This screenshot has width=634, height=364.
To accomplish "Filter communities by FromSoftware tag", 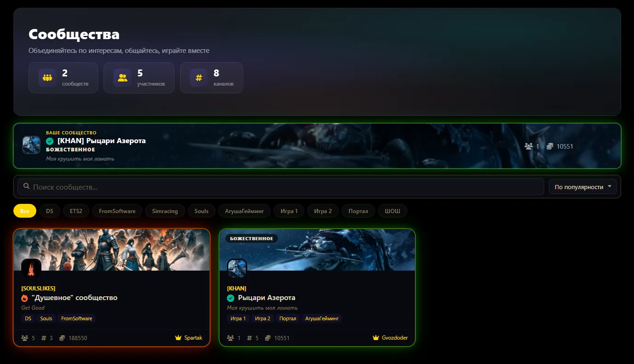I will (117, 211).
